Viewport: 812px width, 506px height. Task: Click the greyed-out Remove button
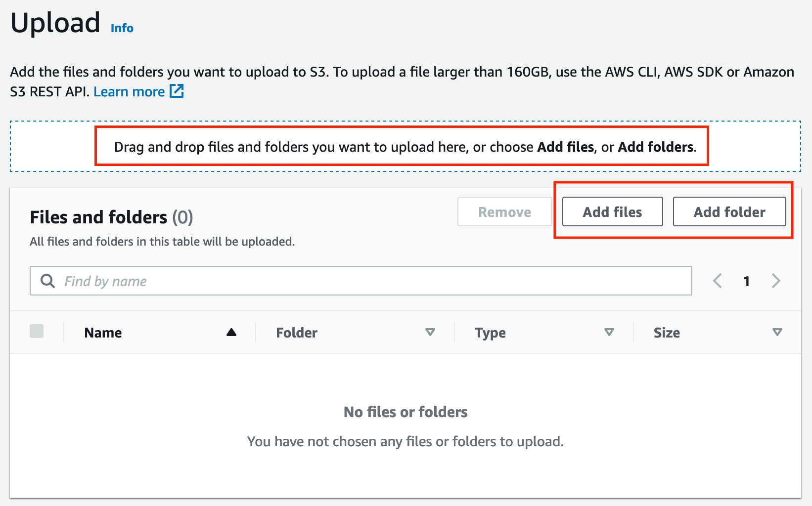(504, 212)
